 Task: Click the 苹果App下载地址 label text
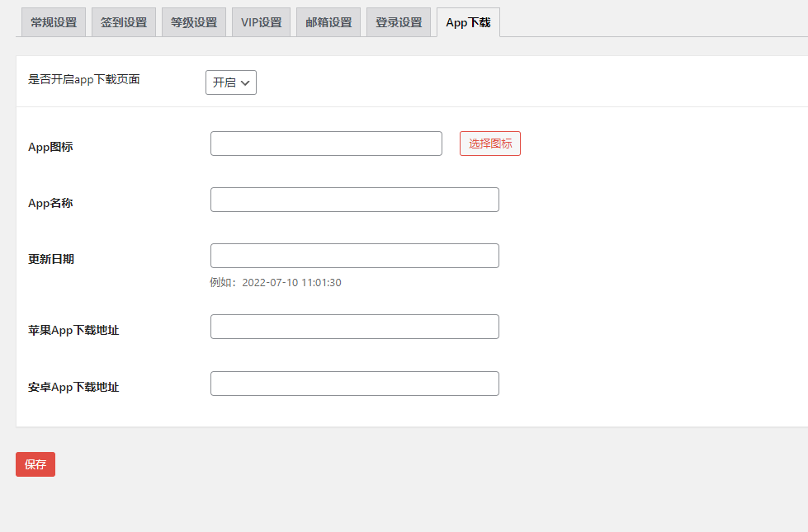[x=73, y=330]
